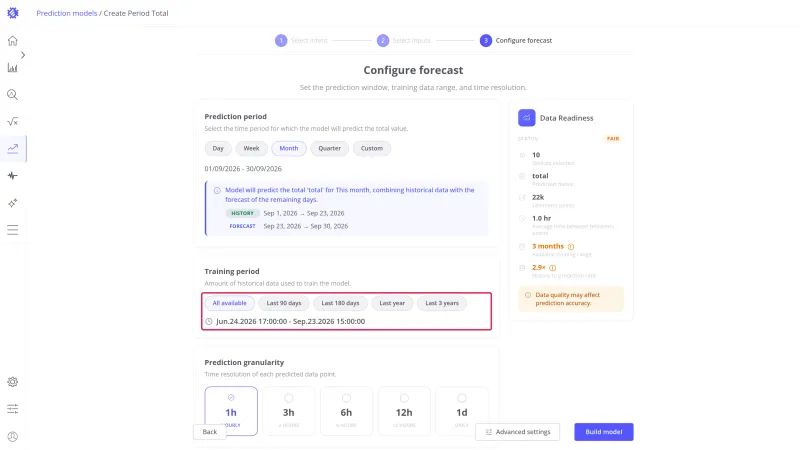
Task: Choose 3h granularity option
Action: pos(289,411)
